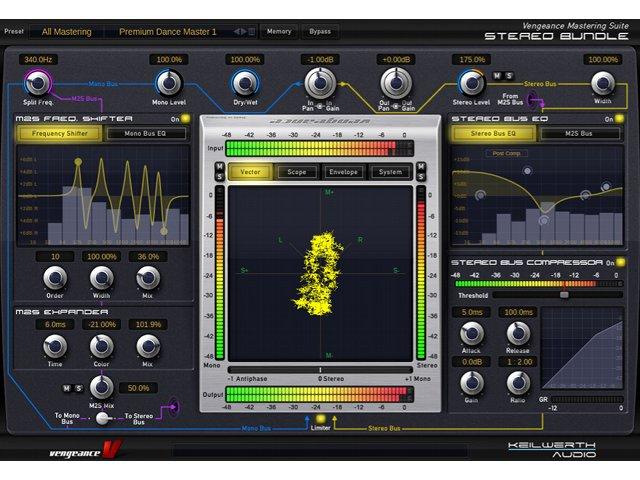Select the Stereo Bus EQ tab
640x480 pixels.
point(493,133)
